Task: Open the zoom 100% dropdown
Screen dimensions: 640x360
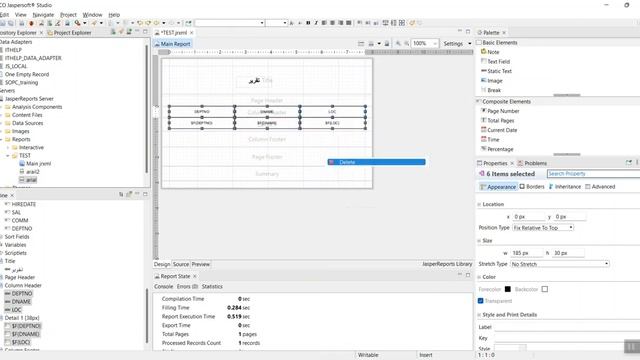Action: point(435,43)
